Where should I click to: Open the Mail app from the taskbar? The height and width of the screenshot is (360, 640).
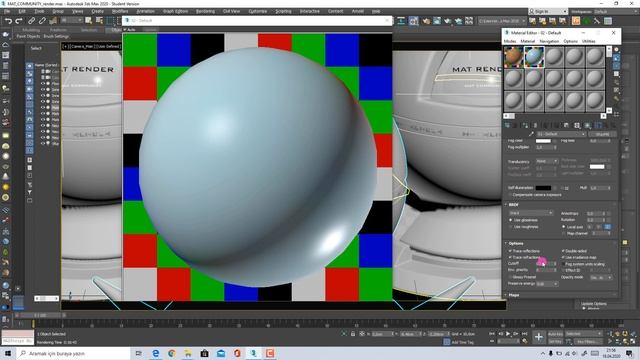(221, 353)
